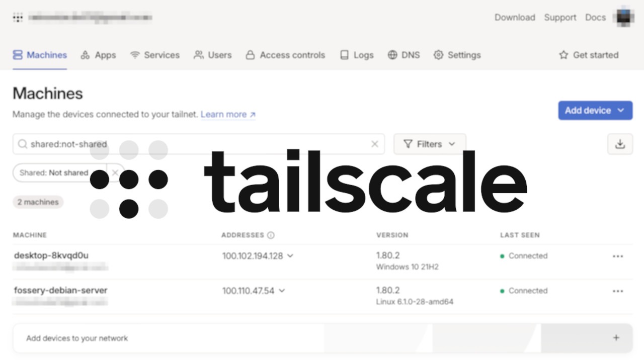Click the Tailscale dots logo icon in header
The width and height of the screenshot is (644, 362).
pyautogui.click(x=18, y=18)
